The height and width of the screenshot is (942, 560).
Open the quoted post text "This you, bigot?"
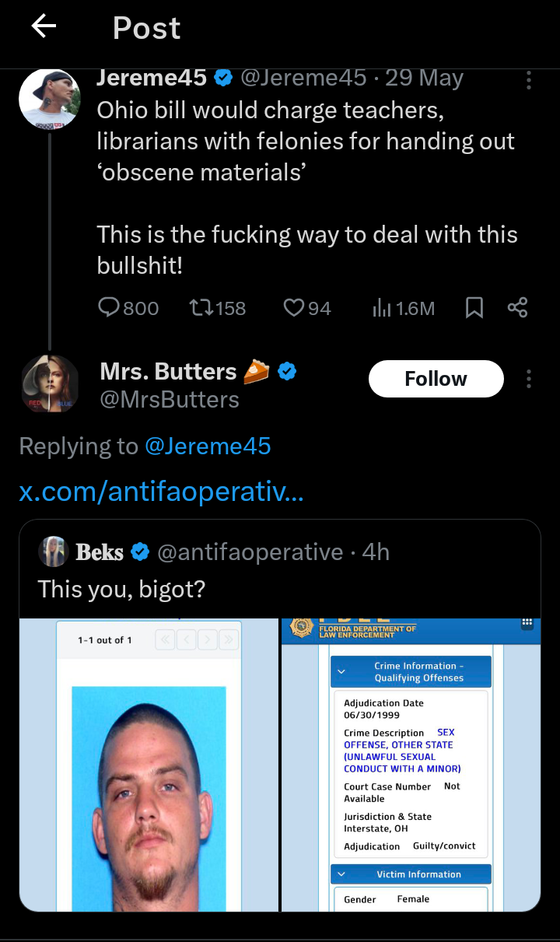pos(121,588)
